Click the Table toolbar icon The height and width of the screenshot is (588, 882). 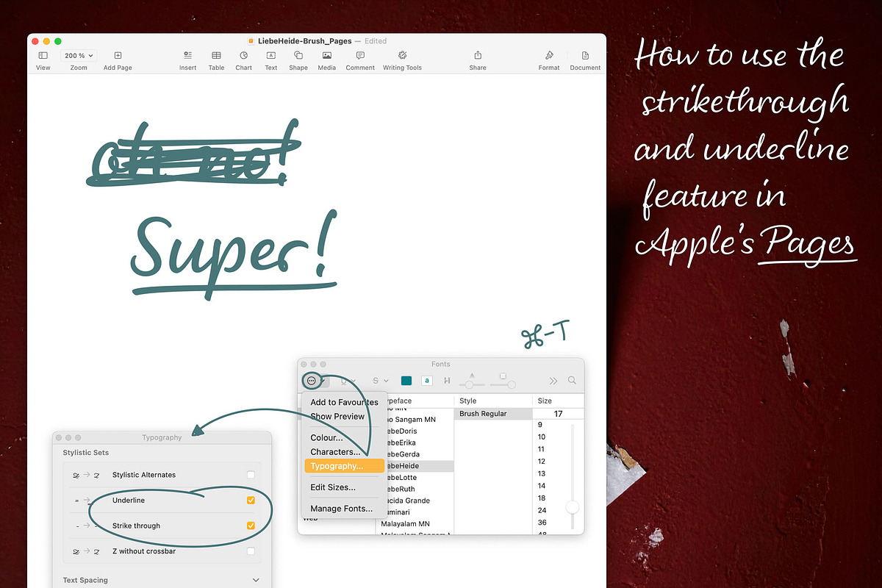216,55
